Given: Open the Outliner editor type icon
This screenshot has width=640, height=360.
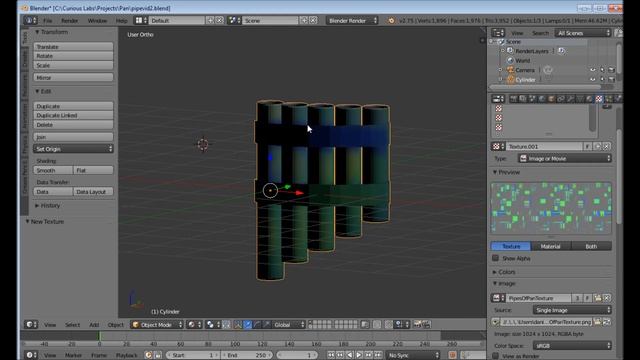Looking at the screenshot, I should (498, 33).
